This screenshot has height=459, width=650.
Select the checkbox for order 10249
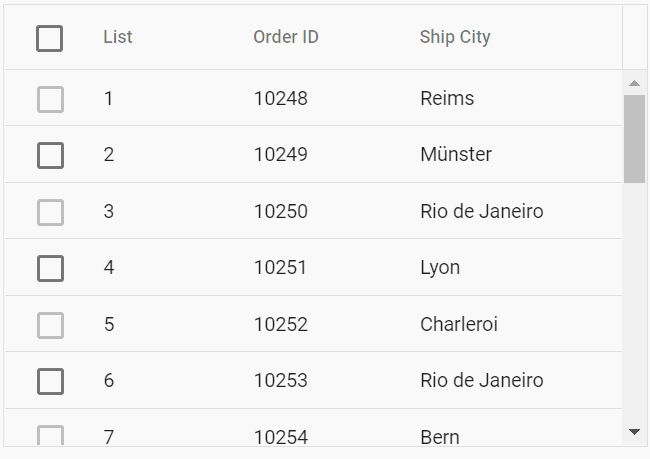49,155
